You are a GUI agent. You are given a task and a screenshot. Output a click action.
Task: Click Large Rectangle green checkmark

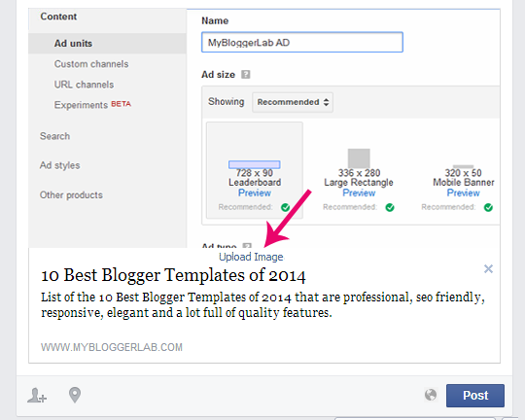pyautogui.click(x=390, y=207)
